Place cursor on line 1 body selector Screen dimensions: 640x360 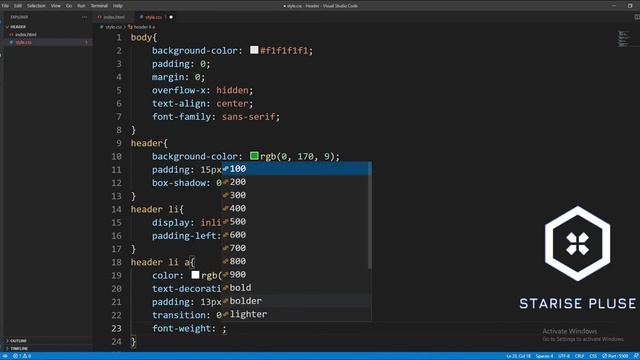click(140, 38)
